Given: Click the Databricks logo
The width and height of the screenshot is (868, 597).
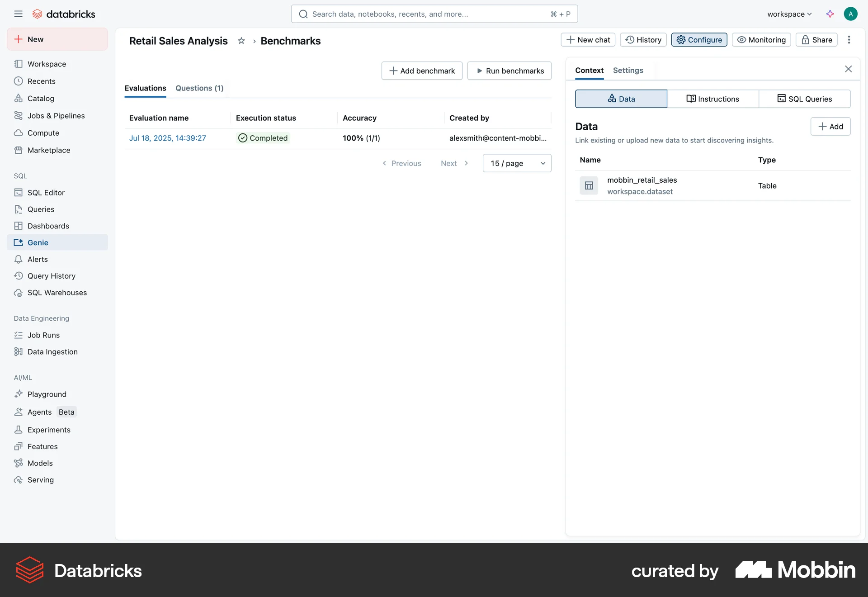Looking at the screenshot, I should [64, 14].
